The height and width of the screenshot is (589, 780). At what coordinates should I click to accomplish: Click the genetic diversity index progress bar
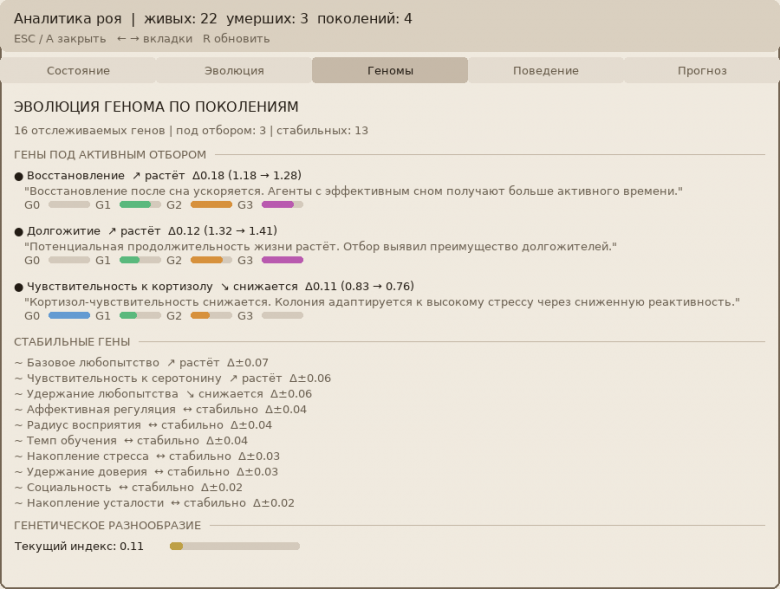(x=235, y=546)
